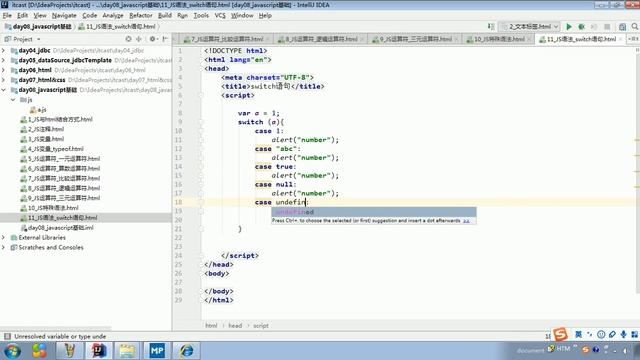Hide the Project panel with the hide icon
This screenshot has height=360, width=640.
click(165, 39)
